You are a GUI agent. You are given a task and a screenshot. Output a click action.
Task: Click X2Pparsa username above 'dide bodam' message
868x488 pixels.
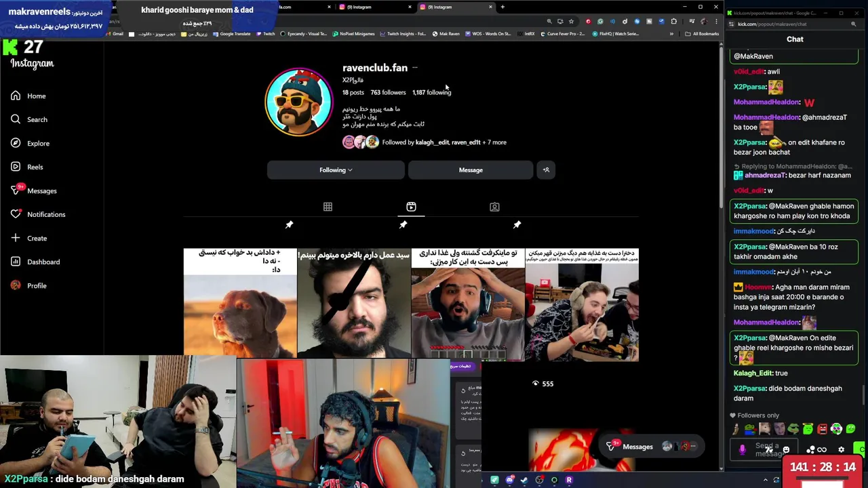750,388
